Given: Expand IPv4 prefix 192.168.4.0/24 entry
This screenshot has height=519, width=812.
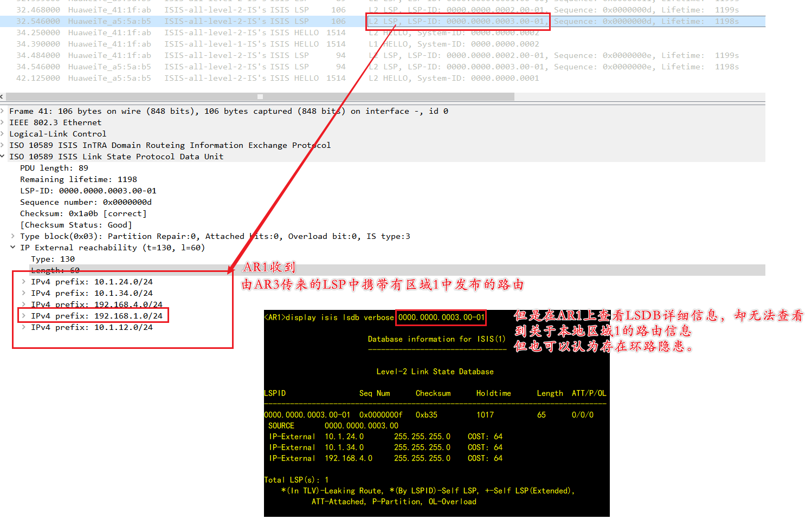Looking at the screenshot, I should [24, 304].
